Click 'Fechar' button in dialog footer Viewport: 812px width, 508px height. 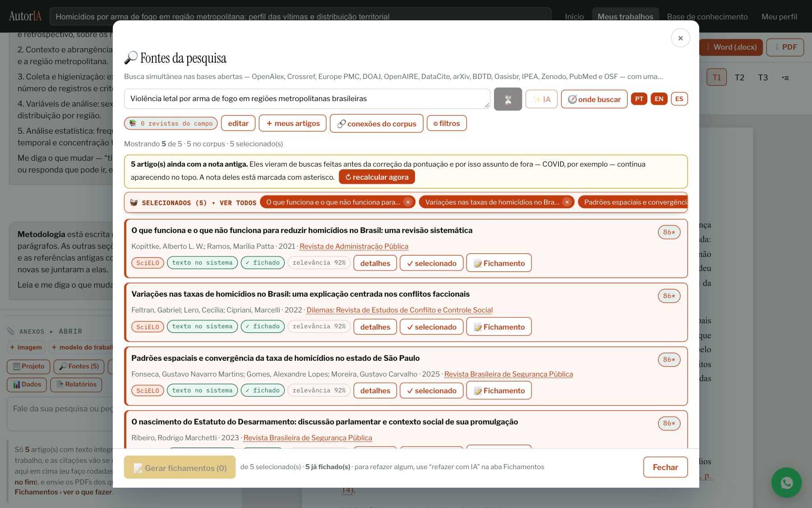[665, 467]
